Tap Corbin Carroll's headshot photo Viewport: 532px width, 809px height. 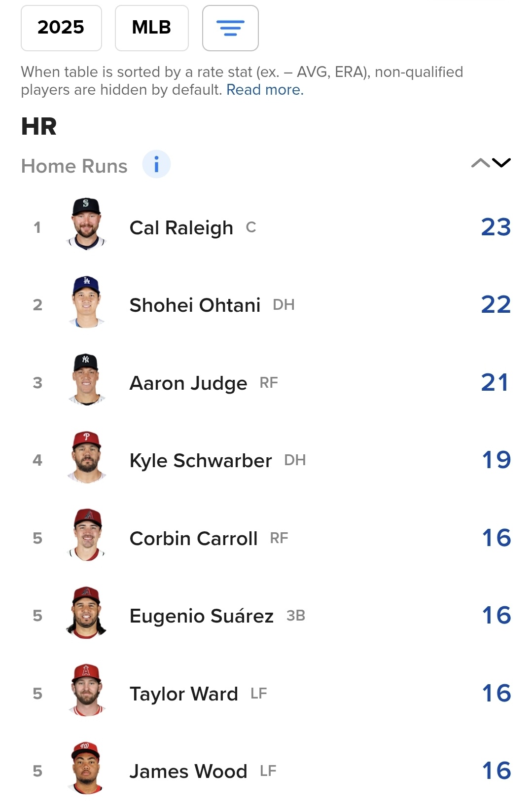pyautogui.click(x=86, y=535)
